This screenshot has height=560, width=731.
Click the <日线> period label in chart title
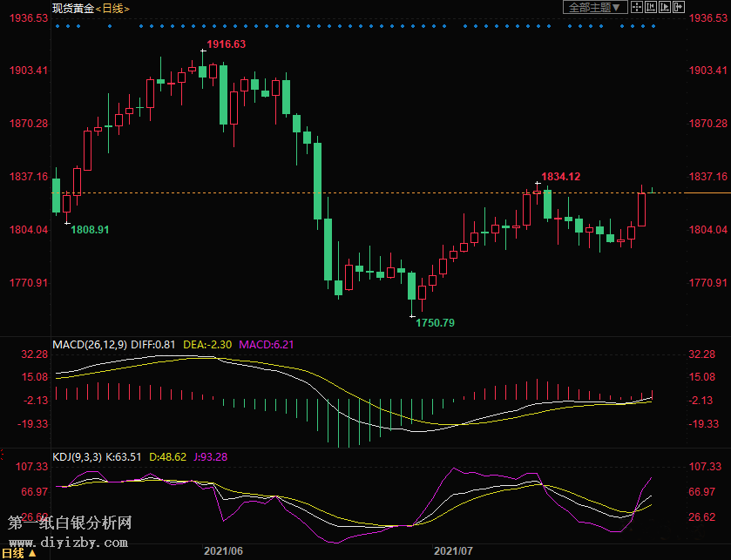[113, 8]
